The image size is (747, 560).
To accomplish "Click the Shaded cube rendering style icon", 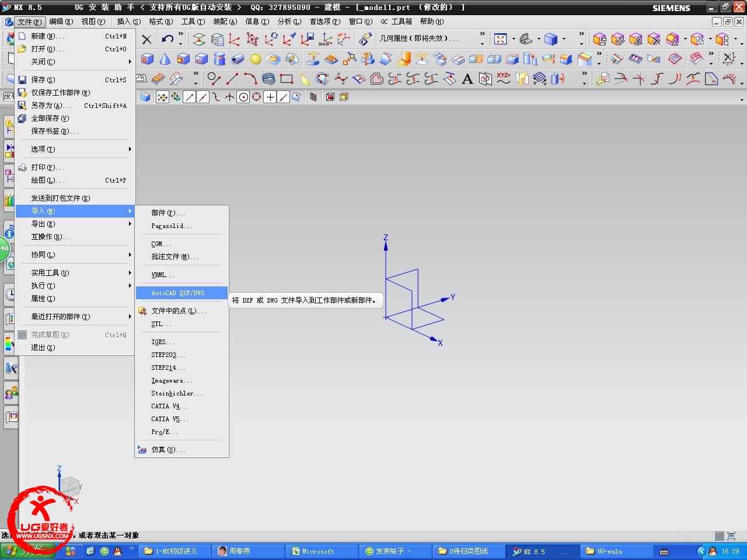I will [550, 39].
